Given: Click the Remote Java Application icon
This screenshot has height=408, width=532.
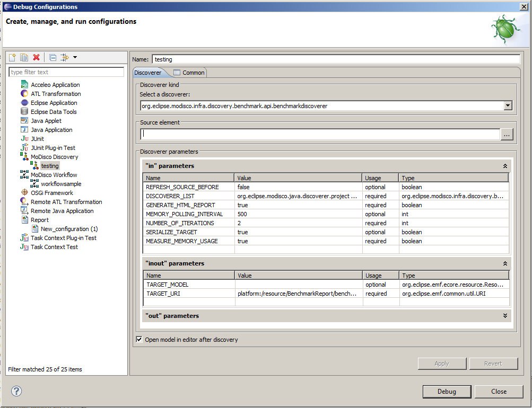Looking at the screenshot, I should point(24,210).
